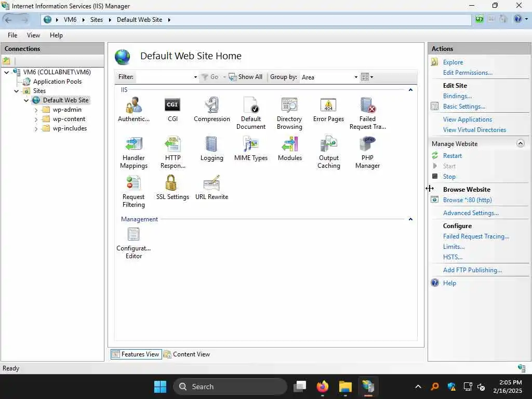Open the Modules feature

[x=290, y=148]
